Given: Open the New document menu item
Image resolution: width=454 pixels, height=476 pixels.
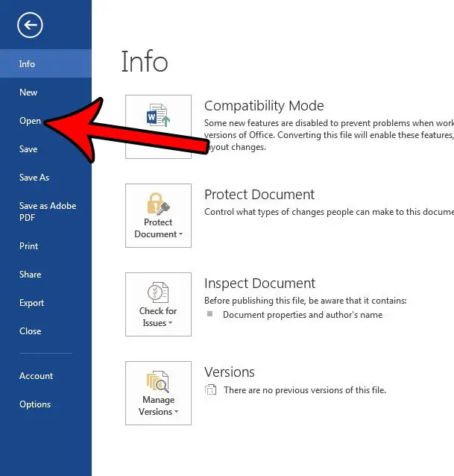Looking at the screenshot, I should [x=28, y=93].
